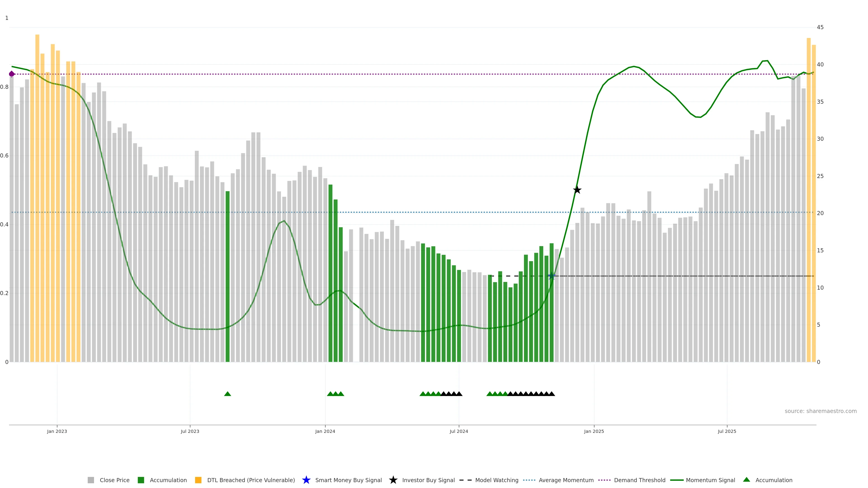Toggle DTL Breached (Price Vulnerable) legend entry
Viewport: 868px width, 488px height.
251,480
